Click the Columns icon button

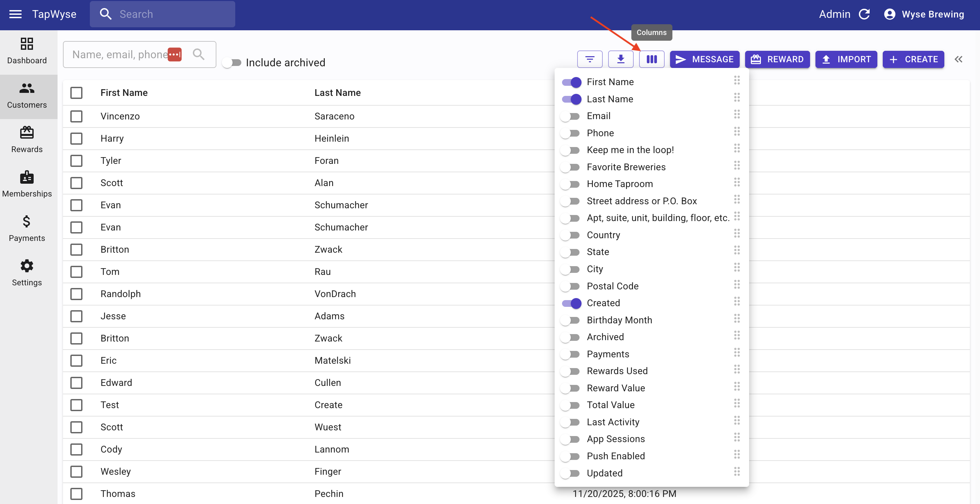point(651,59)
